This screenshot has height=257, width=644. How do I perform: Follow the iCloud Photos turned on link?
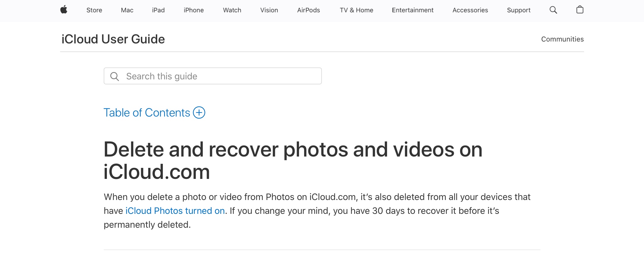[x=175, y=211]
